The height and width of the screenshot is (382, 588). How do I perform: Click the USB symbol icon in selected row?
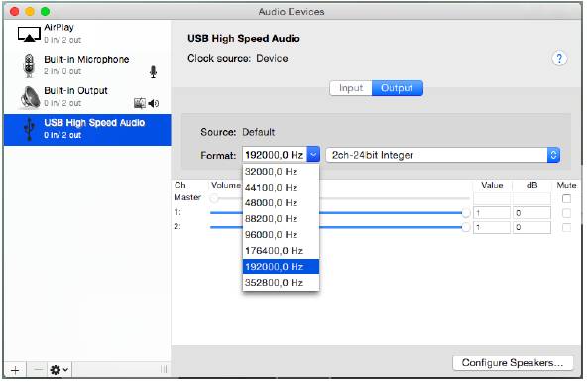tap(29, 129)
